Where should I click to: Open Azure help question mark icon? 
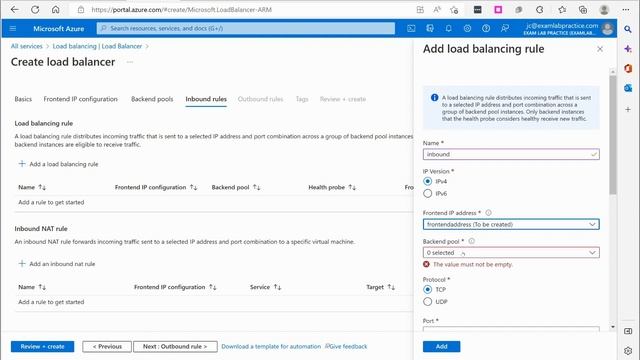486,28
